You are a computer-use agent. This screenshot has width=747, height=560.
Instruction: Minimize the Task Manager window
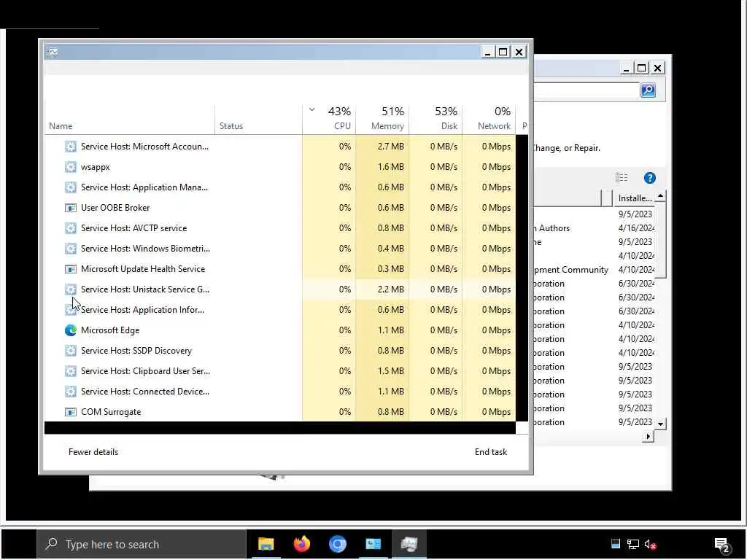pos(487,52)
